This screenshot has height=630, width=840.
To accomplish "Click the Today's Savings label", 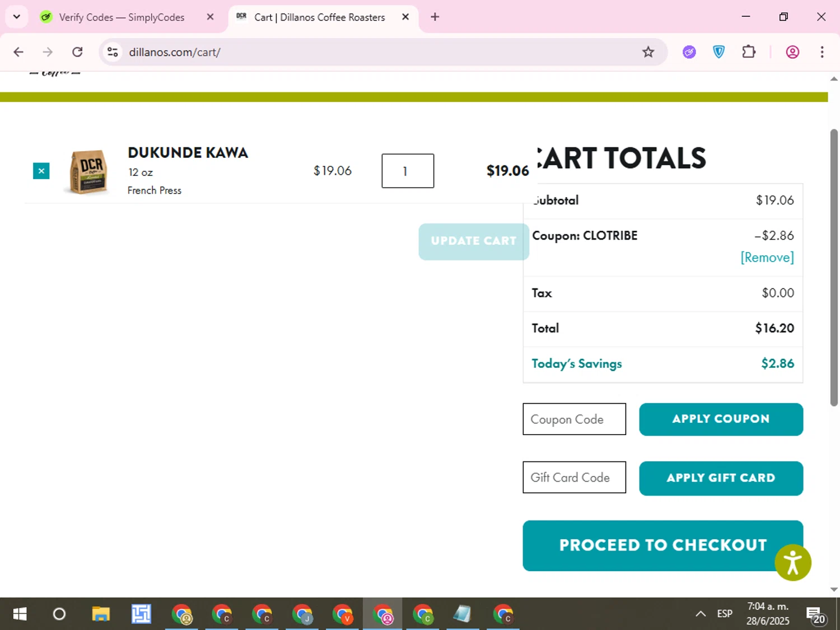I will point(577,364).
